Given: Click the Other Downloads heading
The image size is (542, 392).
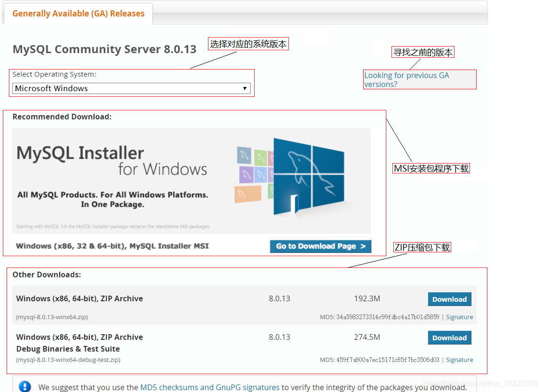Looking at the screenshot, I should (47, 274).
